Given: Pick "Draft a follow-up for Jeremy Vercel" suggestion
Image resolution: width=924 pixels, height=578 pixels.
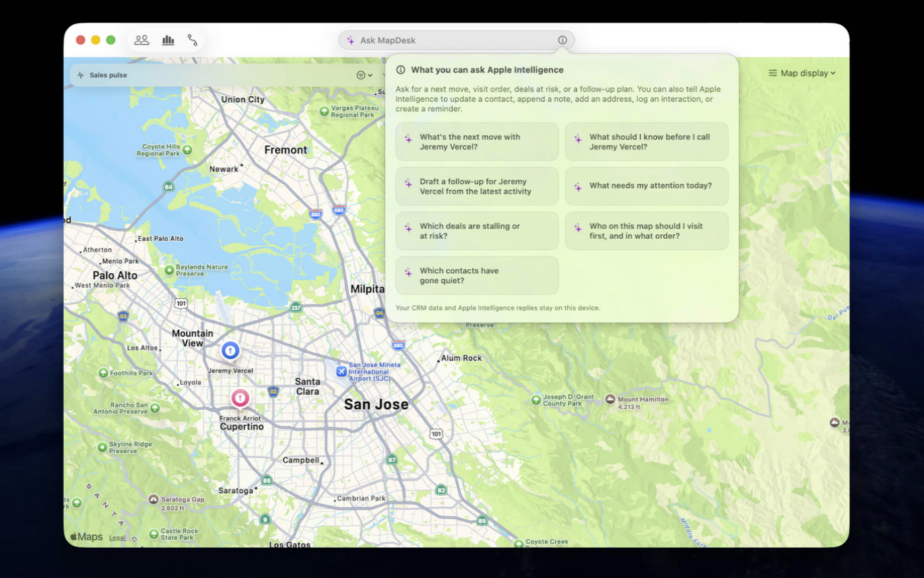Looking at the screenshot, I should pyautogui.click(x=477, y=186).
